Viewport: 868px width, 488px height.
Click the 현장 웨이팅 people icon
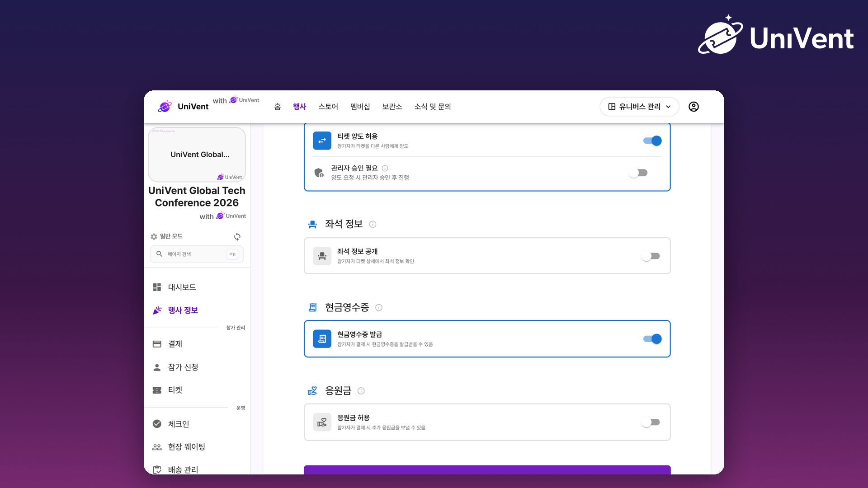pos(157,447)
